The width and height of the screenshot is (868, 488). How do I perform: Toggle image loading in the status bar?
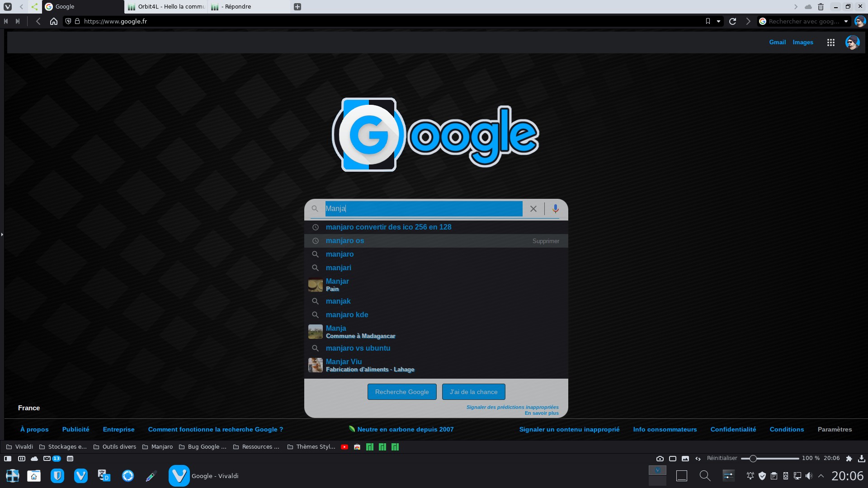(685, 458)
